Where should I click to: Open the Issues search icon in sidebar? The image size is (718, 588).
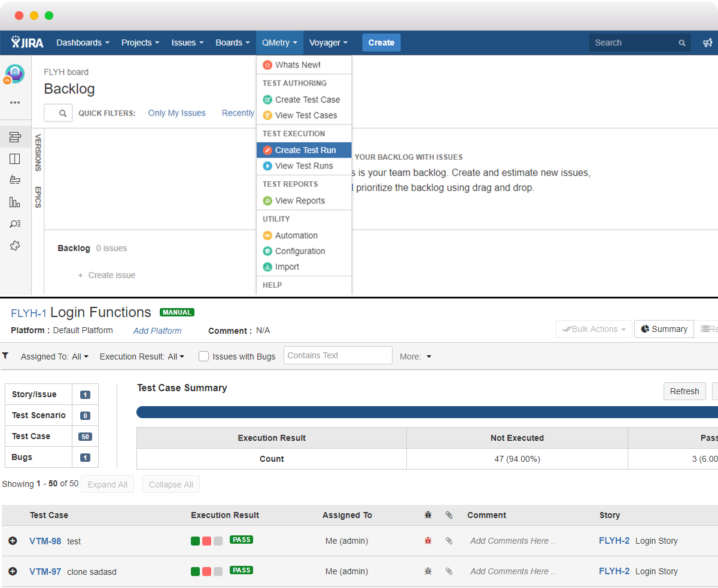tap(15, 224)
